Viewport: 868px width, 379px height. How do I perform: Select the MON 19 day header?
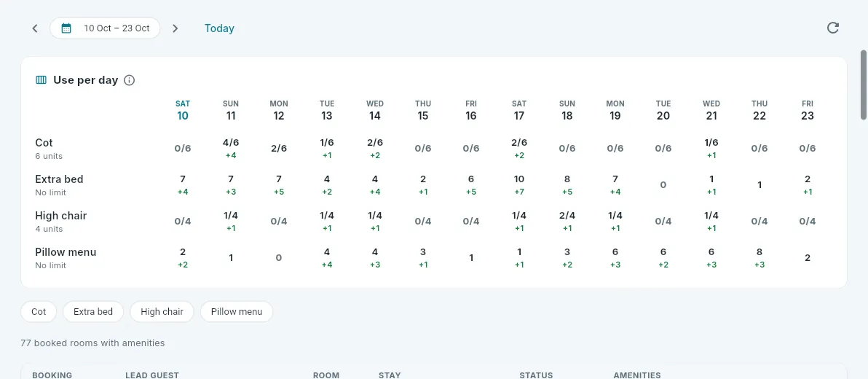pos(615,110)
